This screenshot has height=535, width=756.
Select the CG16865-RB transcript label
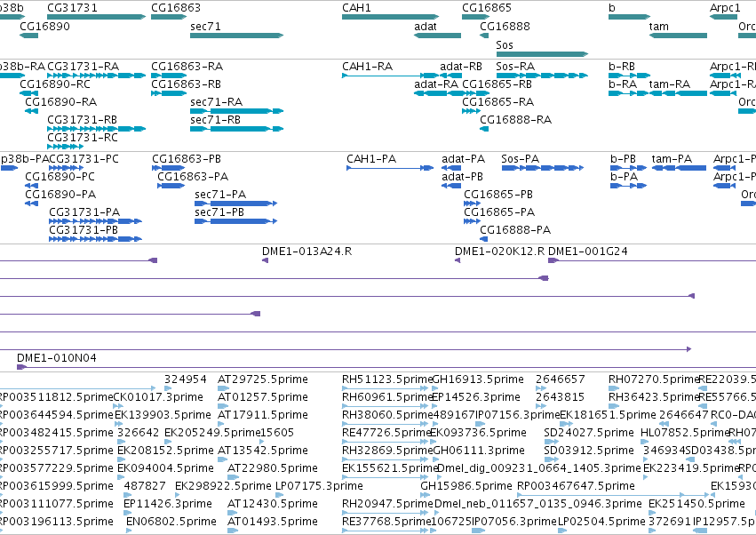coord(497,84)
